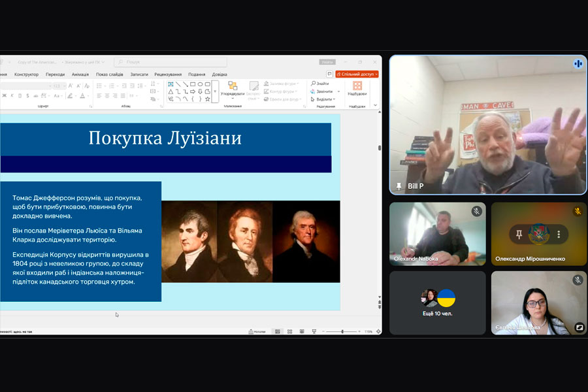Switch to the Рецензування tab
This screenshot has height=392, width=588.
tap(168, 74)
